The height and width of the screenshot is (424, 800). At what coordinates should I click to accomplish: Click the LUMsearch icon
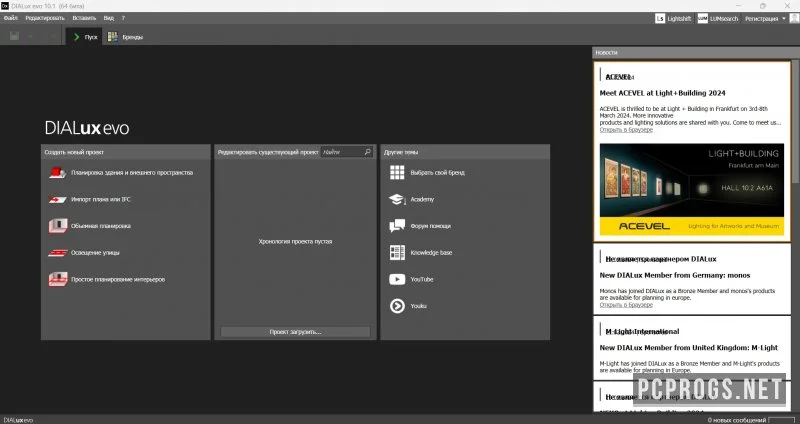(703, 18)
